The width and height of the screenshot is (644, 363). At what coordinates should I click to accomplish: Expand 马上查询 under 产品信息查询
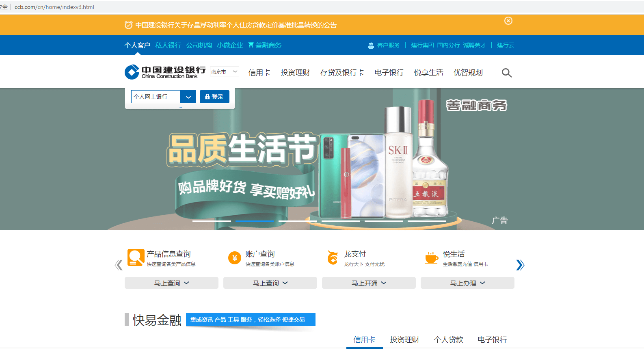[x=171, y=283]
